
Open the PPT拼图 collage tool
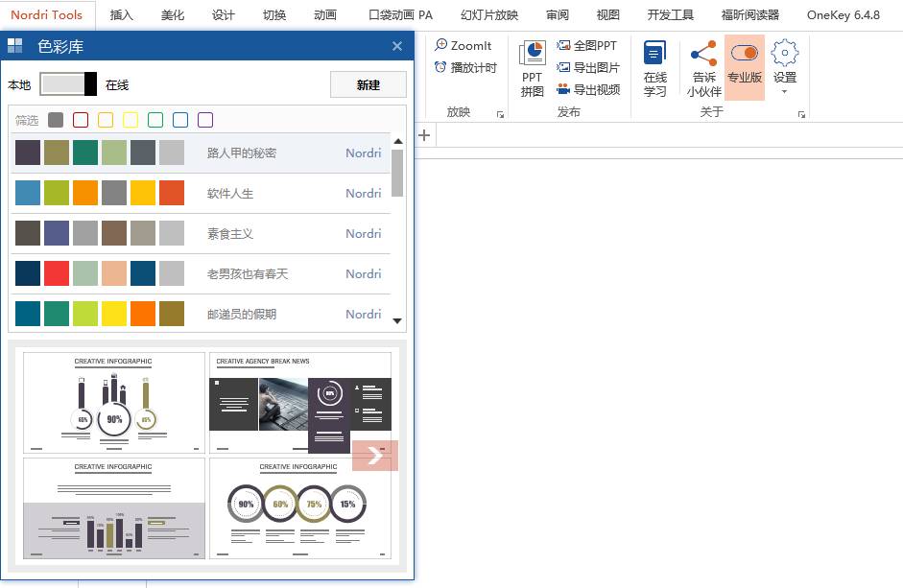coord(533,68)
